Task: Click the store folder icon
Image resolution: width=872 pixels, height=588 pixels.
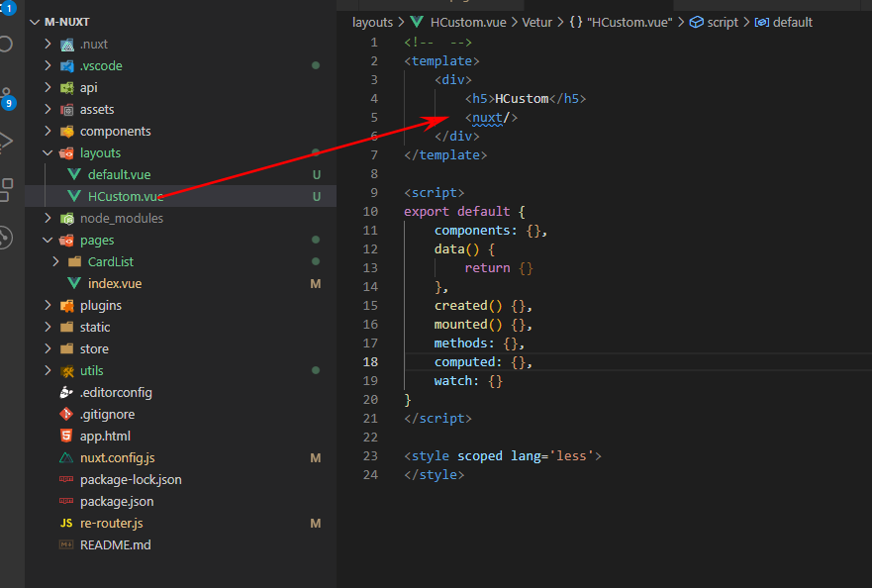Action: click(x=66, y=348)
